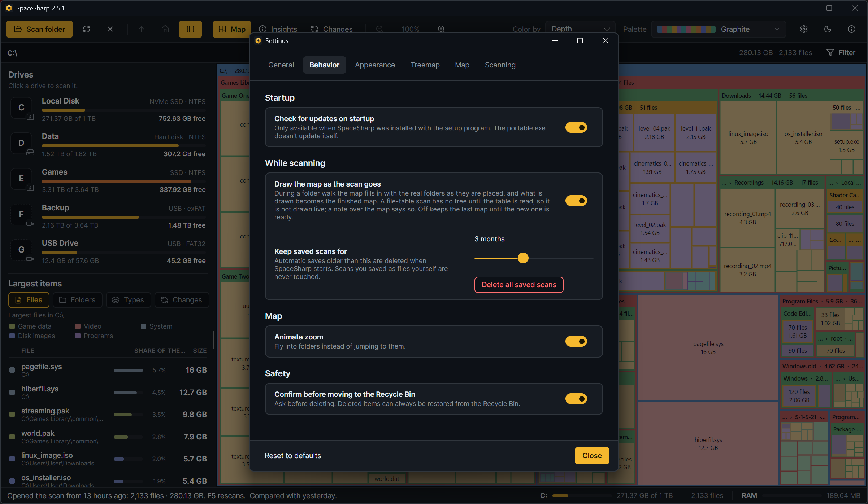Image resolution: width=868 pixels, height=504 pixels.
Task: Click Reset to defaults
Action: (x=293, y=456)
